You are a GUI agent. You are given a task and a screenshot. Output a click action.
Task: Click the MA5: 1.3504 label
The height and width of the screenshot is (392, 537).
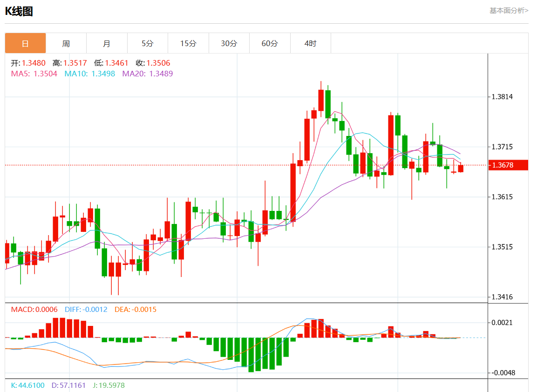pyautogui.click(x=34, y=74)
